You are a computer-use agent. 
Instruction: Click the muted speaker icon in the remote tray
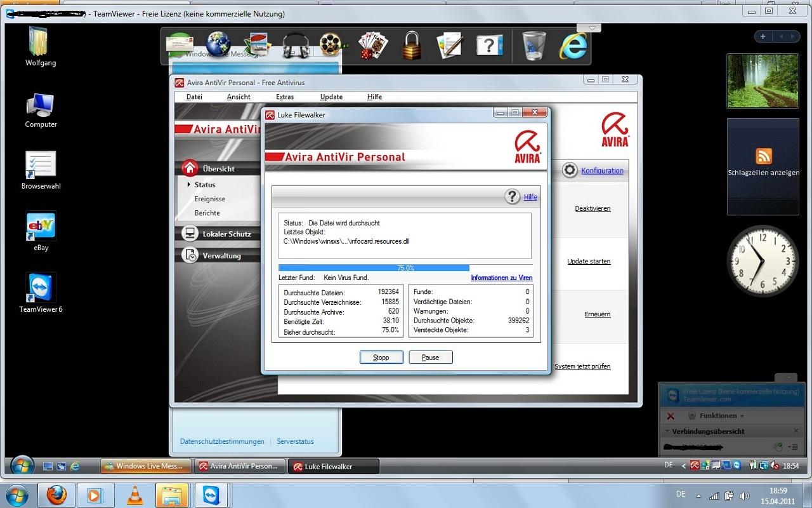775,465
